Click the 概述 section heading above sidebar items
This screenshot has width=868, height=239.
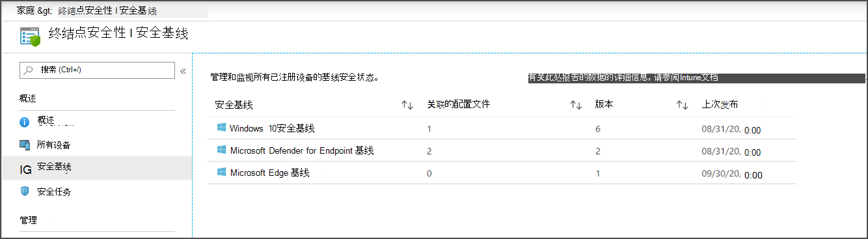pos(27,98)
